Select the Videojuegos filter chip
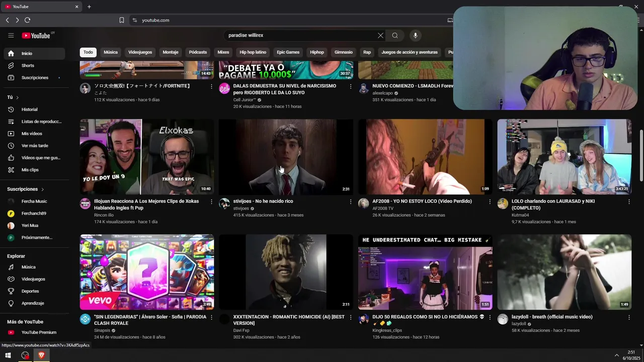This screenshot has width=644, height=362. point(140,52)
